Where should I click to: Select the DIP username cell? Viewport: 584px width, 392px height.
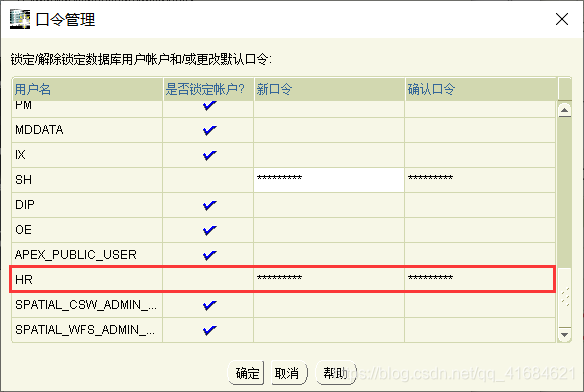pyautogui.click(x=87, y=205)
